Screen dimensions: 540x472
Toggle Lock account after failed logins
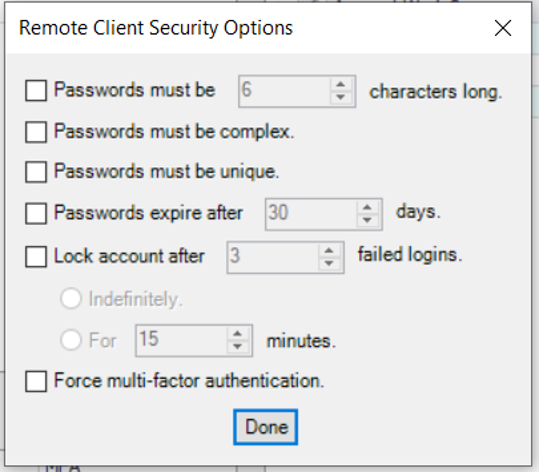pos(36,256)
